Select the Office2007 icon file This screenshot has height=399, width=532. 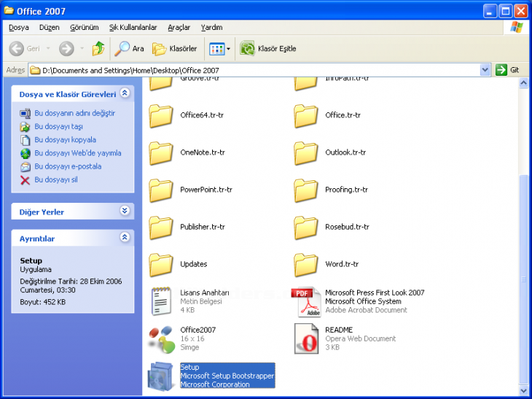point(162,338)
